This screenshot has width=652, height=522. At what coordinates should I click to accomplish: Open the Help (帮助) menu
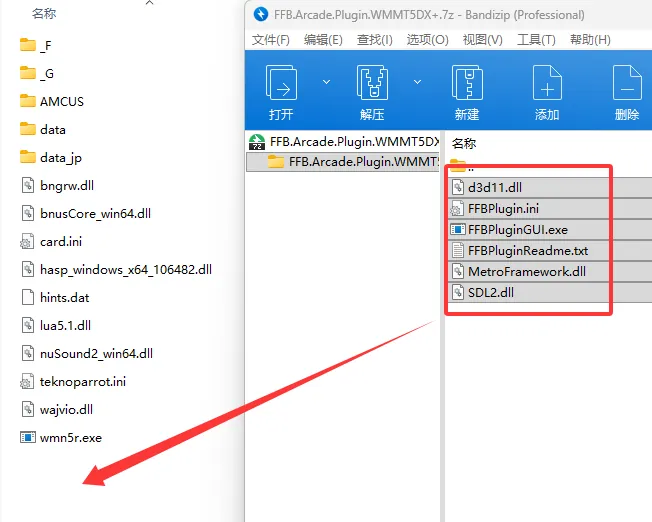(x=589, y=39)
